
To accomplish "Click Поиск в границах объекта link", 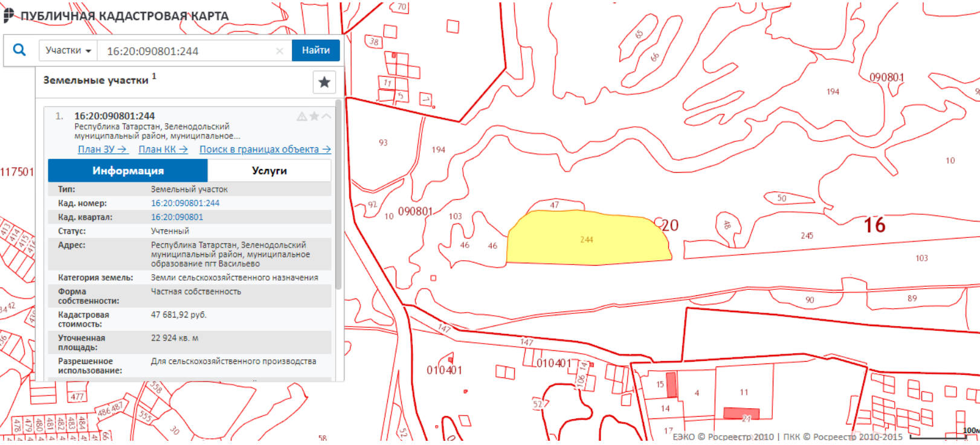I will 265,149.
